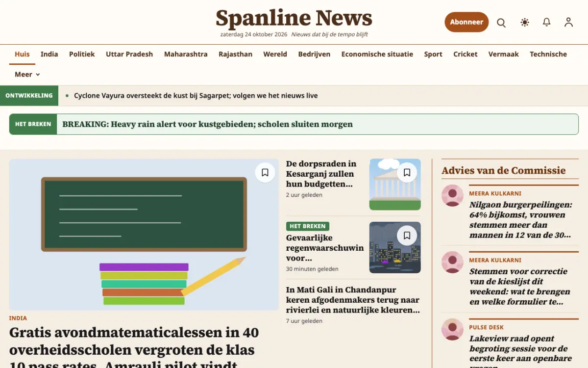Viewport: 588px width, 368px height.
Task: Open the Cyclone Vayura live ticker headline
Action: [x=196, y=96]
